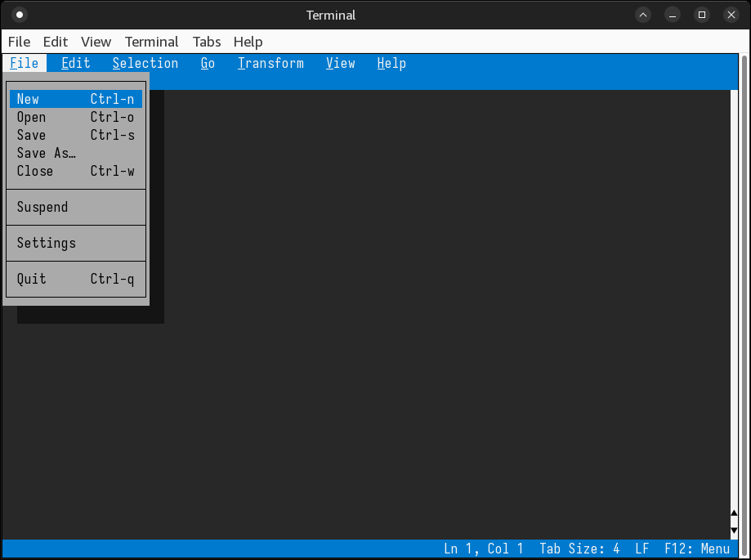Screen dimensions: 751x560
Task: Click the LF line ending indicator
Action: point(641,549)
